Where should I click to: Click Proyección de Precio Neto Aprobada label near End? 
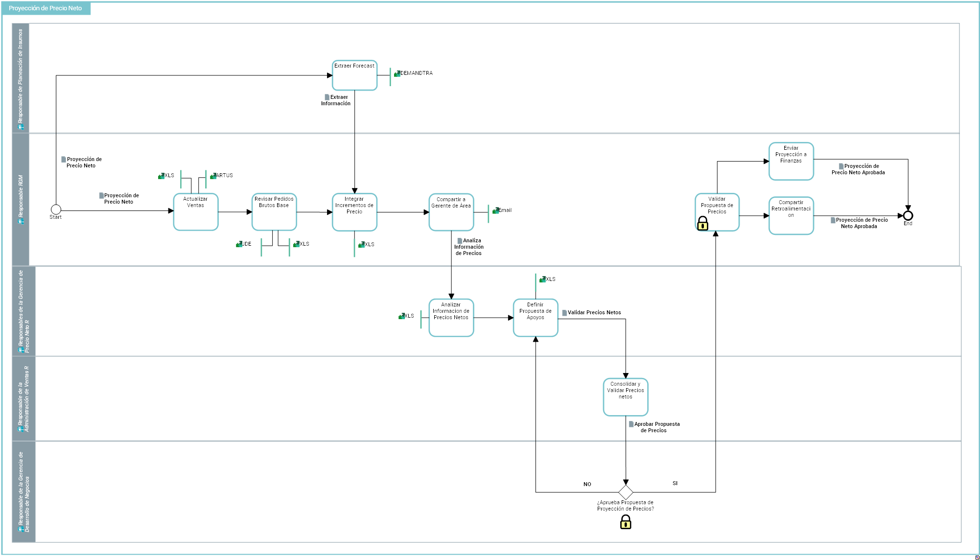(x=862, y=223)
